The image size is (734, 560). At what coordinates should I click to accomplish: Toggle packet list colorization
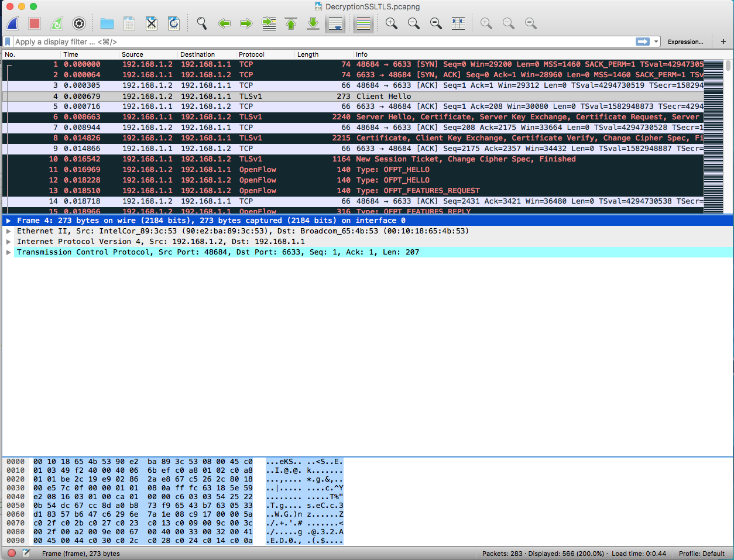363,23
